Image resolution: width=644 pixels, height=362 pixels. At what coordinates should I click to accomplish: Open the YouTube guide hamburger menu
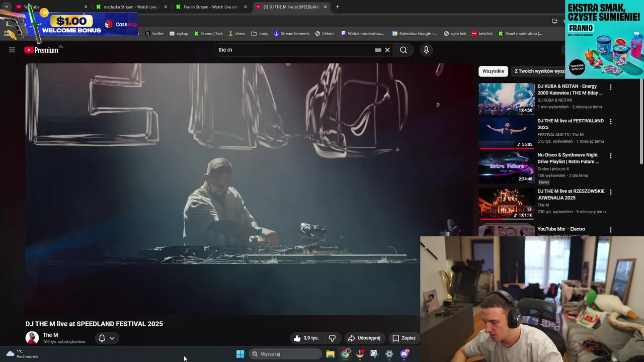coord(12,50)
